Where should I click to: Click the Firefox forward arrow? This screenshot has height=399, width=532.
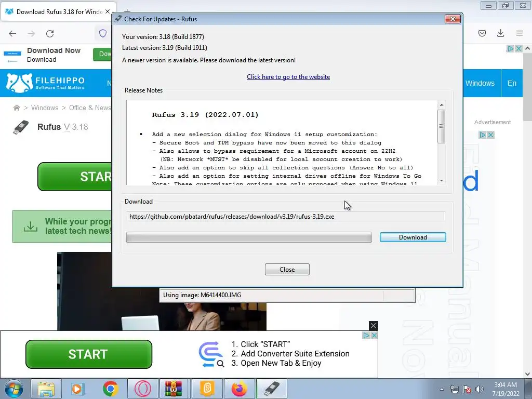click(x=31, y=33)
